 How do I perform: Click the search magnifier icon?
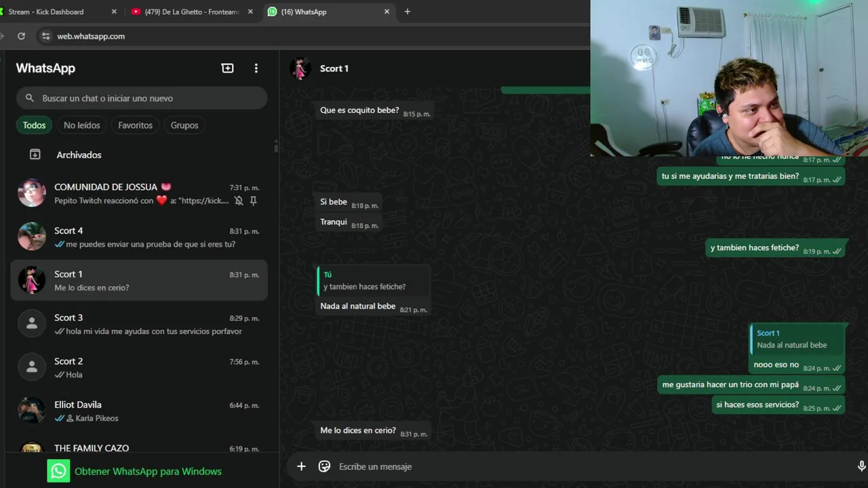[x=29, y=98]
